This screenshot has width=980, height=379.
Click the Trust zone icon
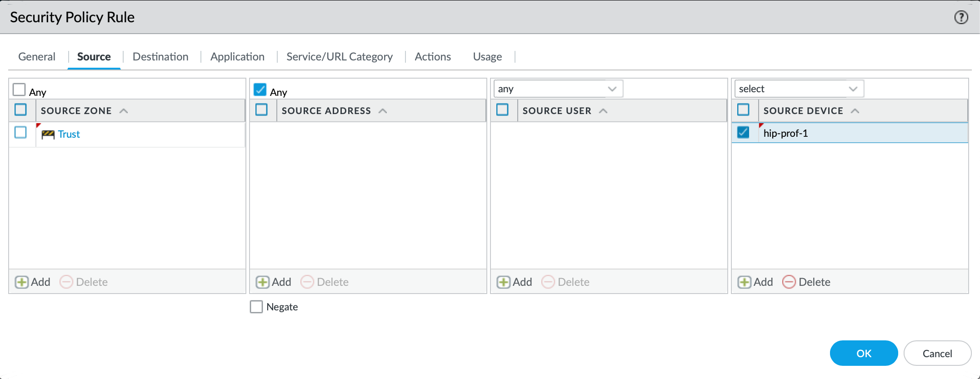pyautogui.click(x=48, y=135)
